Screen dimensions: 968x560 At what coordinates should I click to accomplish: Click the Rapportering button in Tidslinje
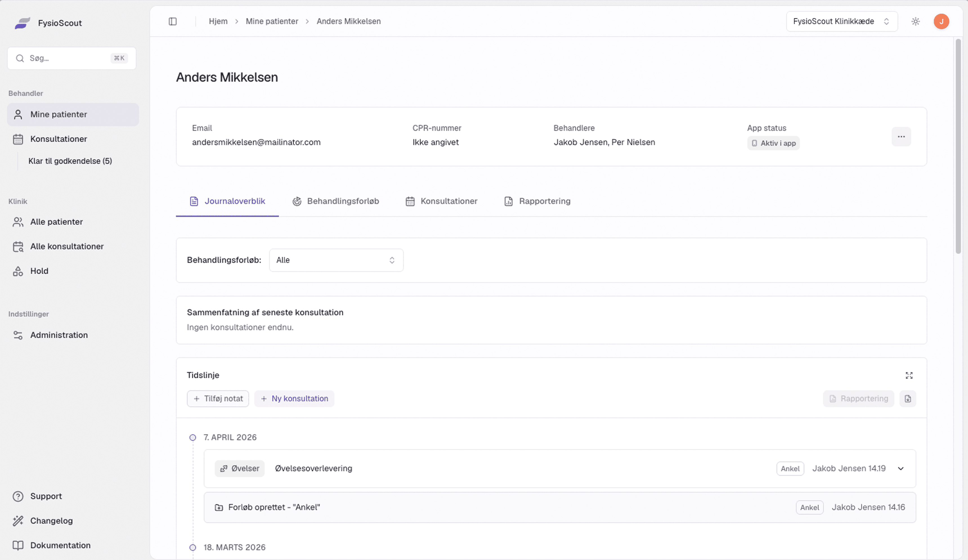tap(859, 399)
